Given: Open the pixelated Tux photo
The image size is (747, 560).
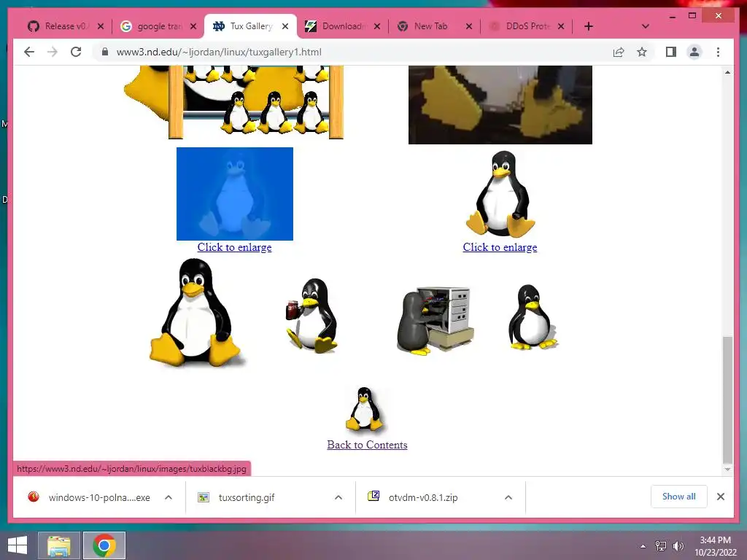Looking at the screenshot, I should click(x=500, y=105).
